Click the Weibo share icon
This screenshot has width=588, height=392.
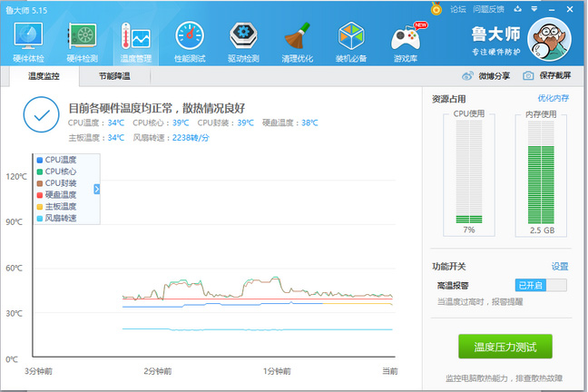[x=467, y=76]
